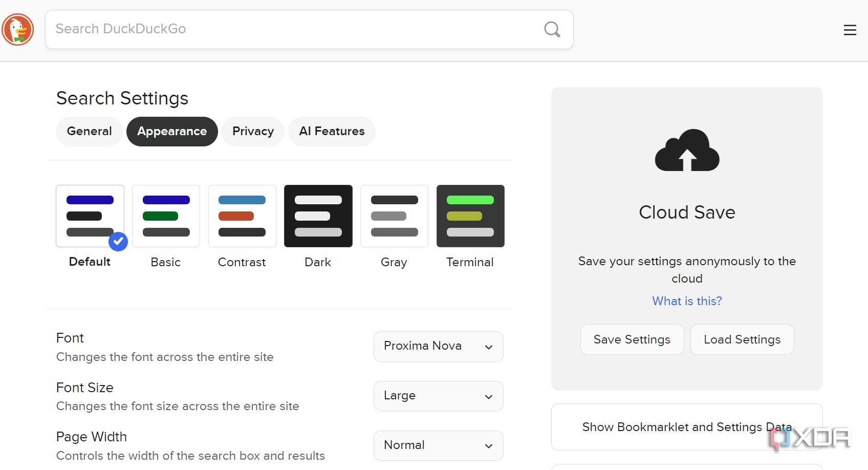Click the blue checkmark on Default theme
The image size is (868, 470).
coord(118,241)
